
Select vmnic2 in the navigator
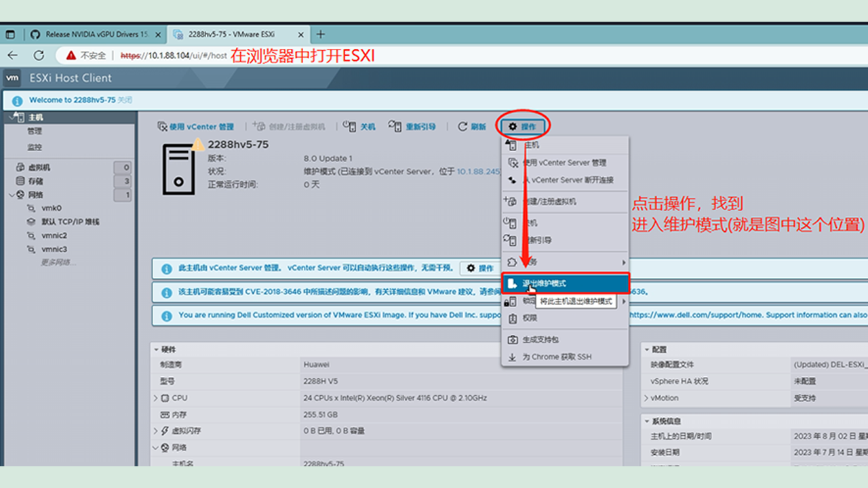[x=54, y=236]
